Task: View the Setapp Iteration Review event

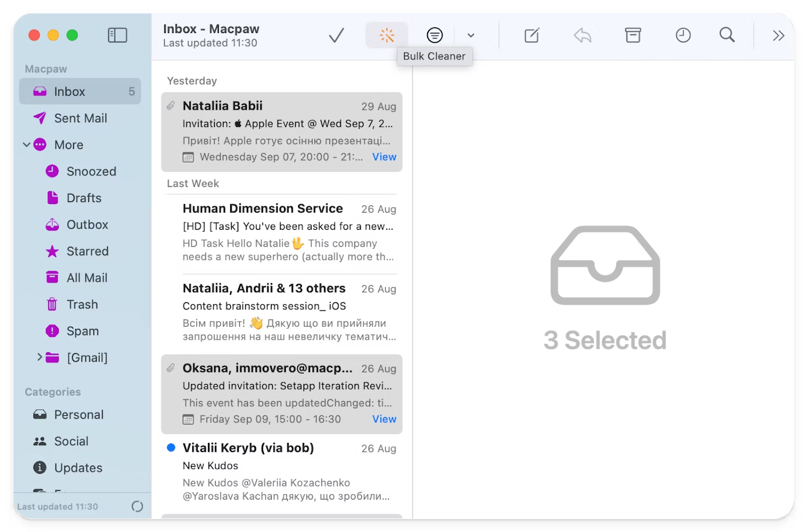Action: (384, 419)
